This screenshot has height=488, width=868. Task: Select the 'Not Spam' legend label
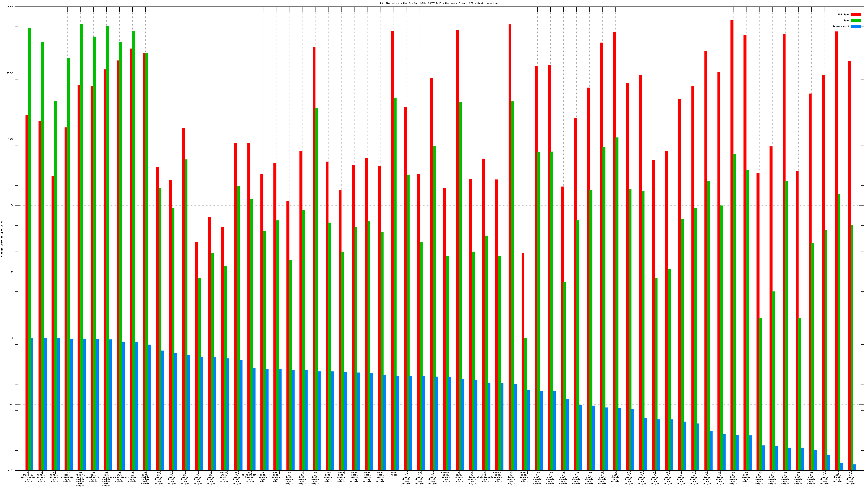pyautogui.click(x=844, y=14)
